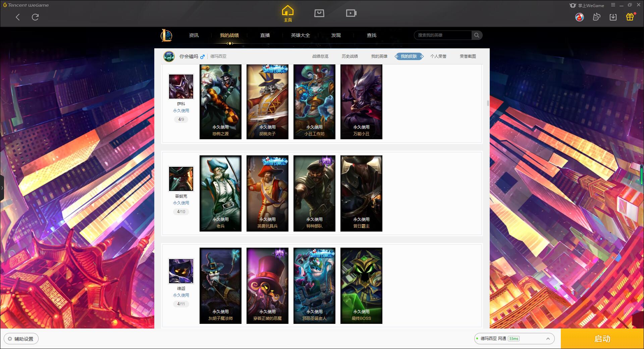
Task: Open the 最终BOSS skin card
Action: 361,286
